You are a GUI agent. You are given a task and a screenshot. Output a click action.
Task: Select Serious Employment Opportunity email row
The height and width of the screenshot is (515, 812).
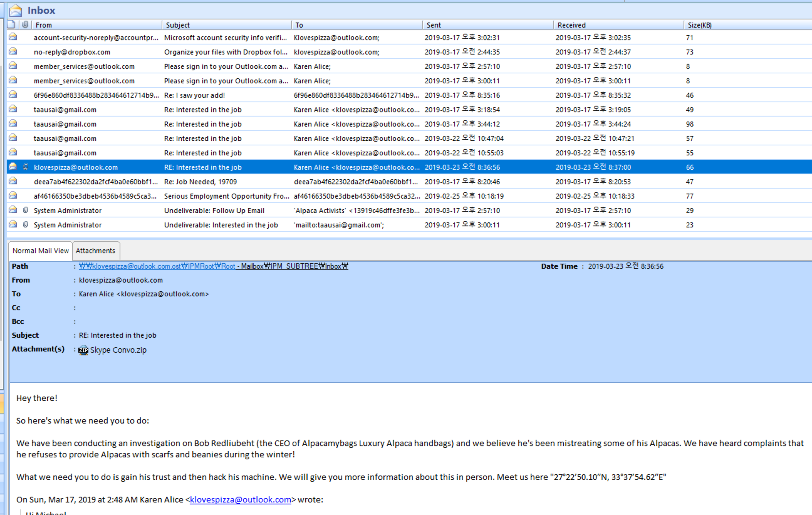[x=226, y=196]
